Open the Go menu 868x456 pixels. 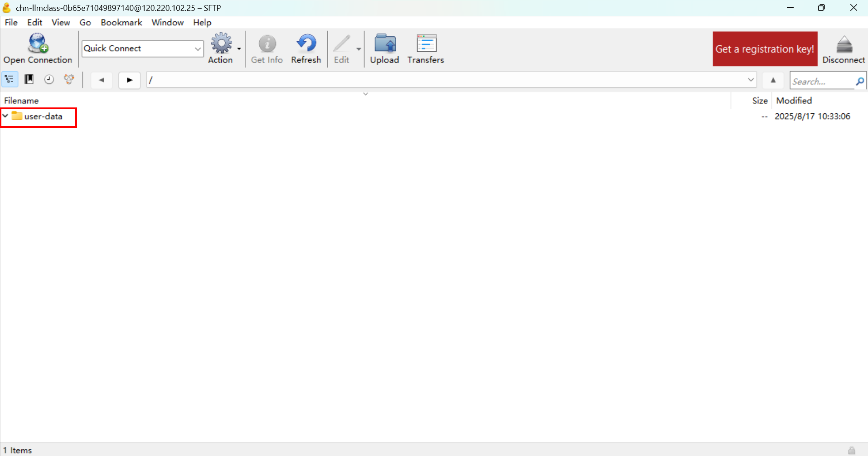pyautogui.click(x=85, y=22)
